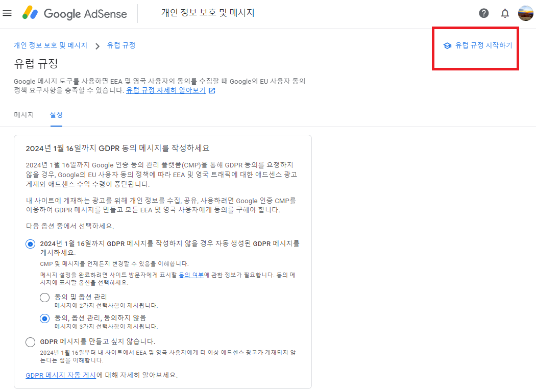536x392 pixels.
Task: Click the text 다음 옵션 중에서 선택하세요.
Action: [x=70, y=226]
